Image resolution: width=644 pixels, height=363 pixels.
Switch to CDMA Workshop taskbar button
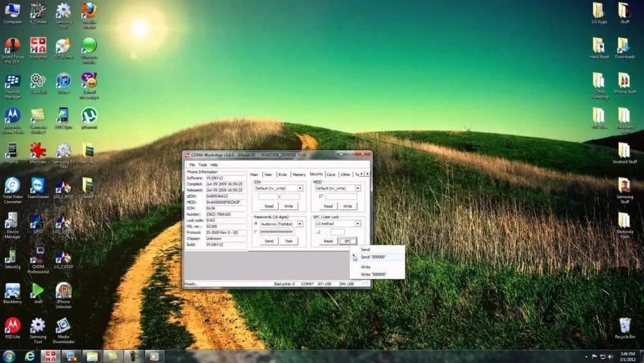click(x=50, y=356)
